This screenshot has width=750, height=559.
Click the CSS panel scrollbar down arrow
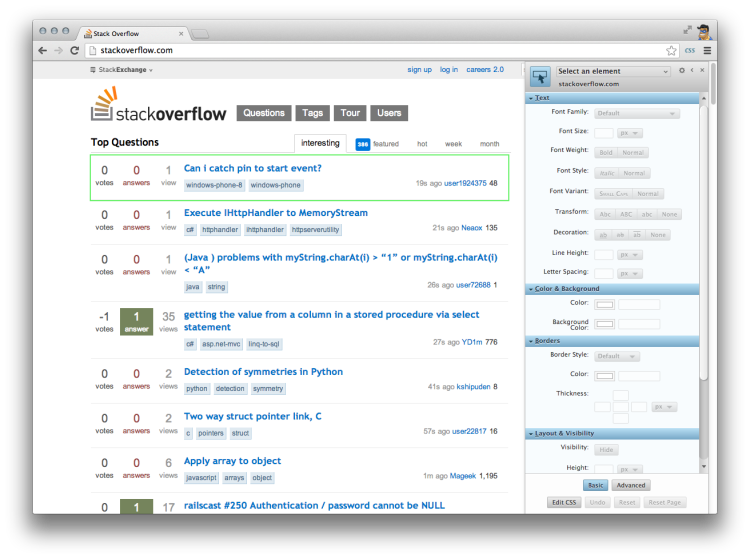[704, 467]
